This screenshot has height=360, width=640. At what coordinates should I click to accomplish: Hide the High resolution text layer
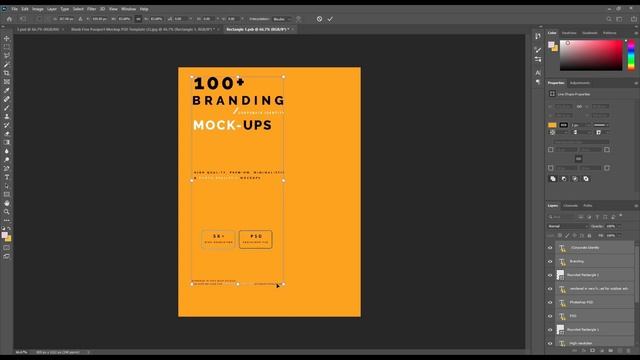550,343
